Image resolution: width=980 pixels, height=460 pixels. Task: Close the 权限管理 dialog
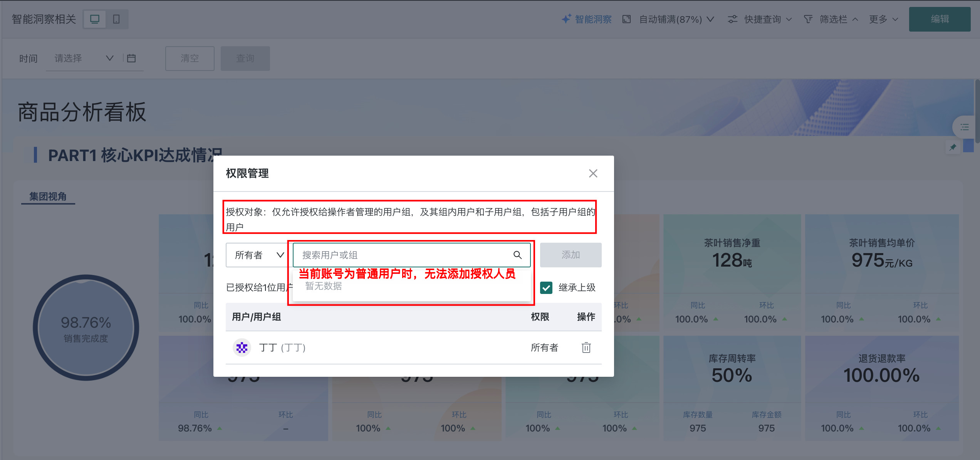coord(593,173)
